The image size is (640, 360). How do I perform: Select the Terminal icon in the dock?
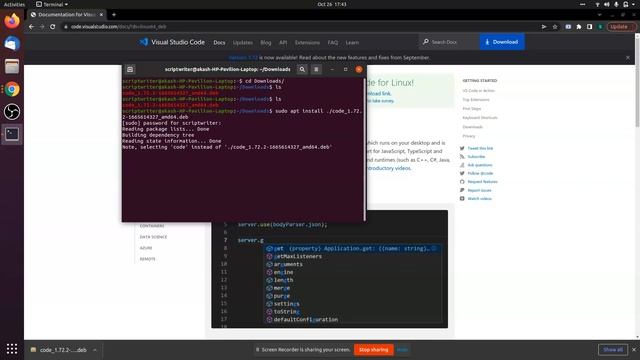[x=12, y=134]
